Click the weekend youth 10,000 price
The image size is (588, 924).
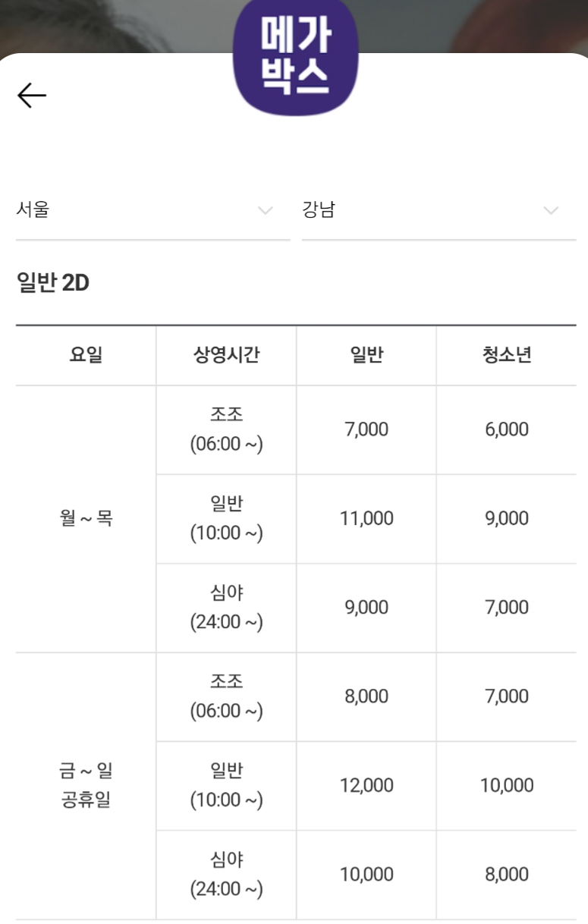pos(506,786)
